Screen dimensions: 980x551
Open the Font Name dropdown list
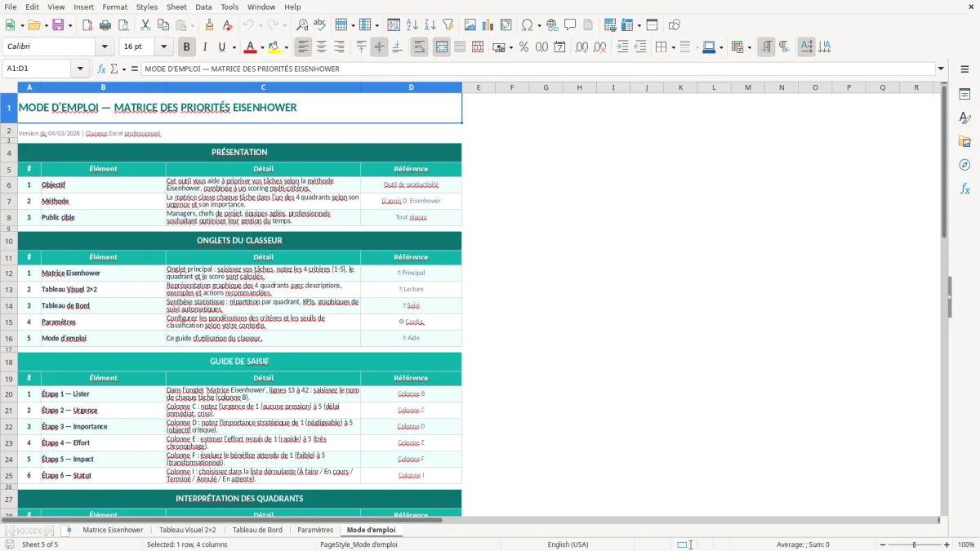coord(105,47)
